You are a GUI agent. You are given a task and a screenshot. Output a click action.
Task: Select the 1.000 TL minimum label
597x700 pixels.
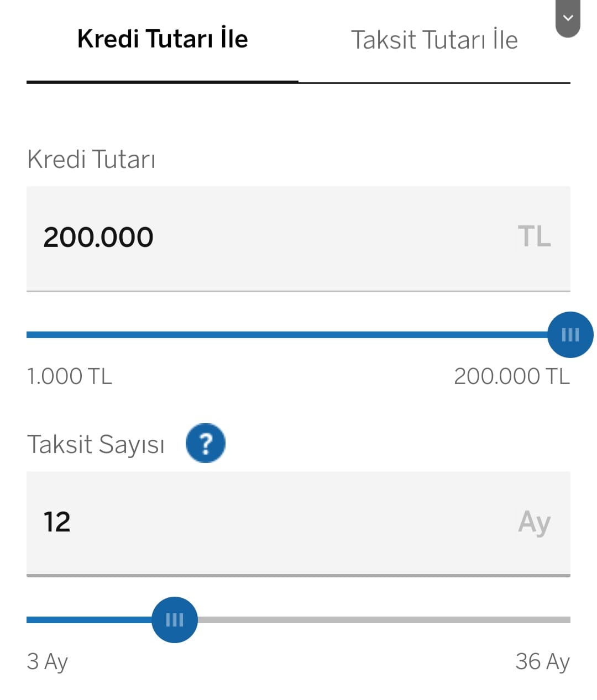click(70, 376)
